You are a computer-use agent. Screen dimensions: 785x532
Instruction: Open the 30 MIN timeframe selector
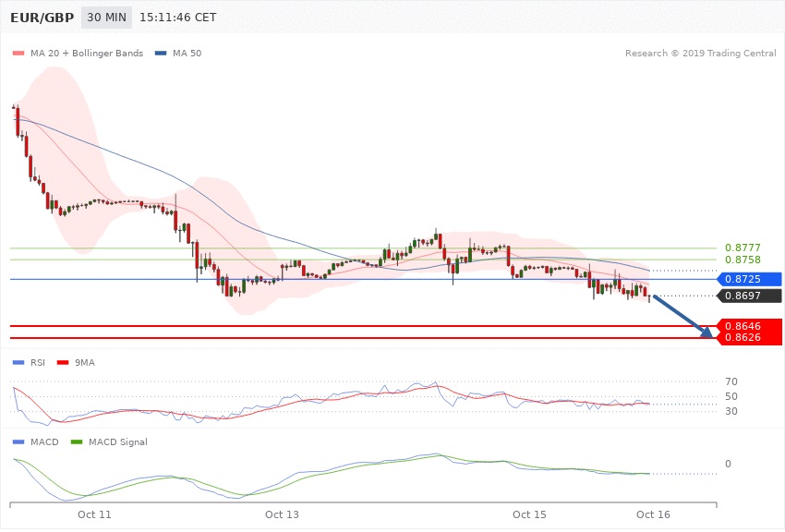(x=105, y=18)
